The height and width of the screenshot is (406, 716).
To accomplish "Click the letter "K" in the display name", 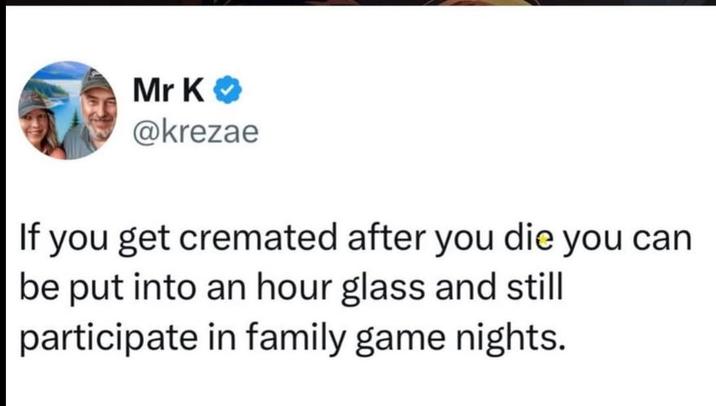I will pos(195,91).
